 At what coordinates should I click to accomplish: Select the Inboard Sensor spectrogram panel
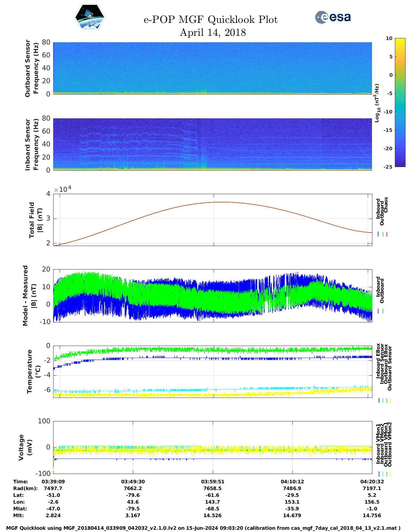pos(212,144)
